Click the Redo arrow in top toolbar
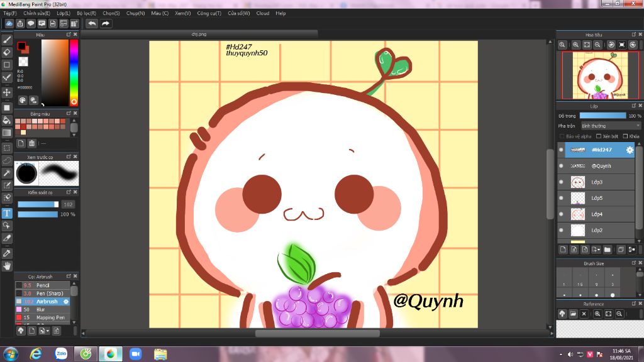644x362 pixels. point(106,23)
